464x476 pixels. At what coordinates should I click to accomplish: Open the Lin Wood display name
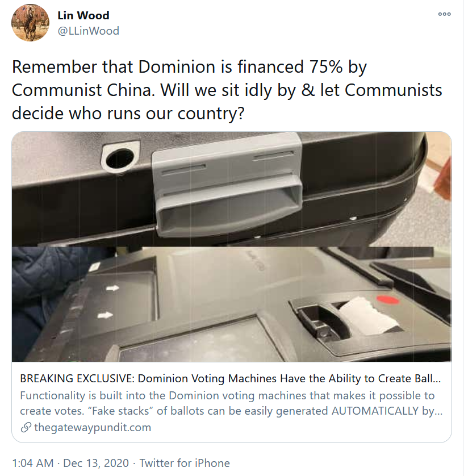point(83,15)
